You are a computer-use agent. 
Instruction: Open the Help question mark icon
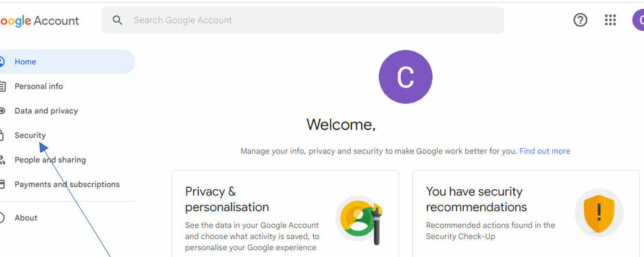[580, 20]
